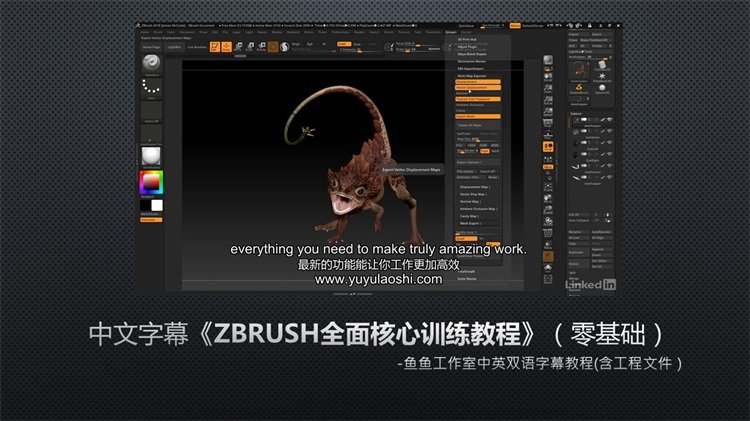Expand the Normal Map export options
Screen dimensions: 750x421
[x=470, y=201]
